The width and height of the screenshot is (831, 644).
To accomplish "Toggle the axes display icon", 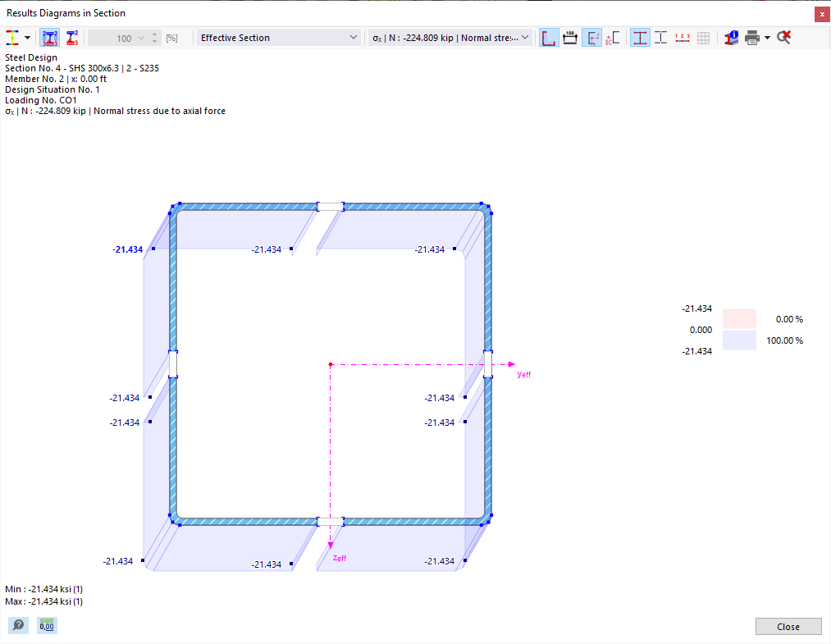I will pos(592,37).
